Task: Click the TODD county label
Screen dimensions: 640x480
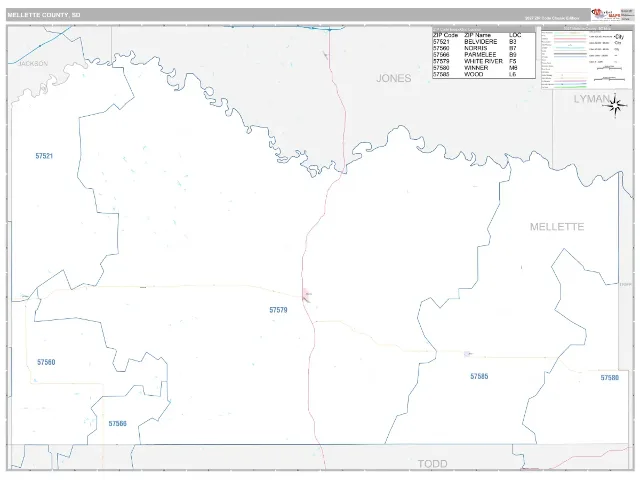Action: pos(432,464)
